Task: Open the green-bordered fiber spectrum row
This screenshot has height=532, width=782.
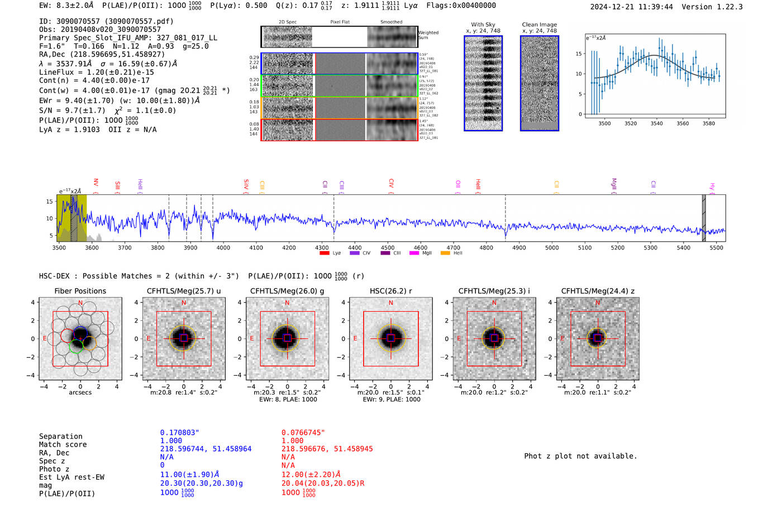Action: tap(339, 86)
